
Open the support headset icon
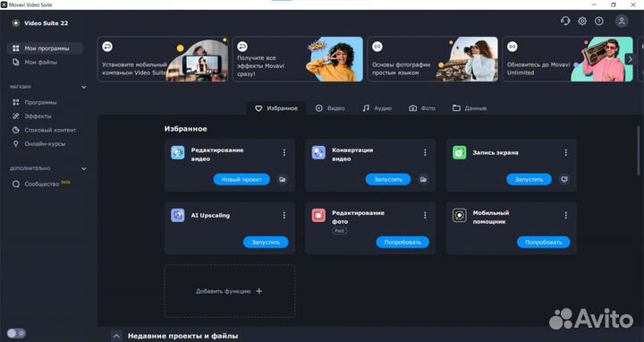tap(565, 21)
